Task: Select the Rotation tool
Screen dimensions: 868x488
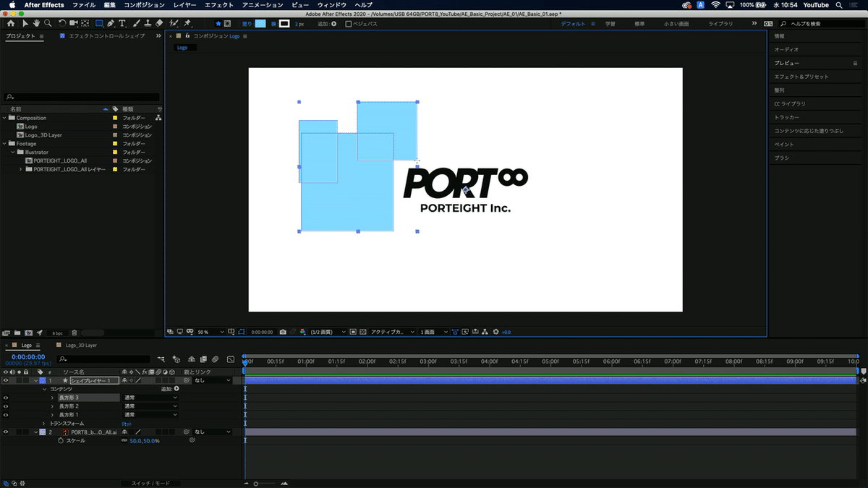Action: [62, 23]
